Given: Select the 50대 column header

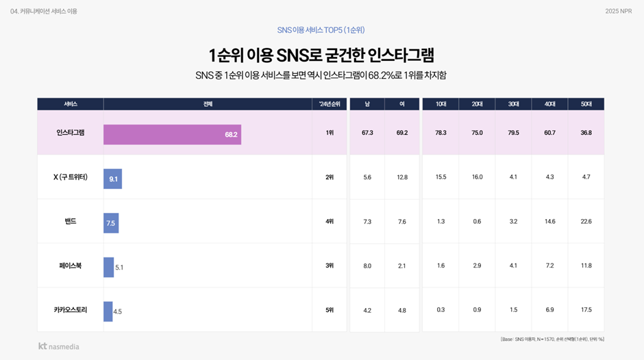Looking at the screenshot, I should tap(586, 104).
